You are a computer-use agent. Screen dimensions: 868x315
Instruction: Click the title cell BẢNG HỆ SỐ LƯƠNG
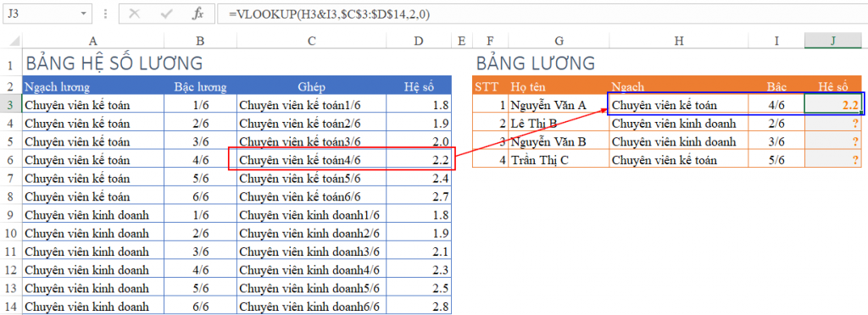click(x=114, y=63)
